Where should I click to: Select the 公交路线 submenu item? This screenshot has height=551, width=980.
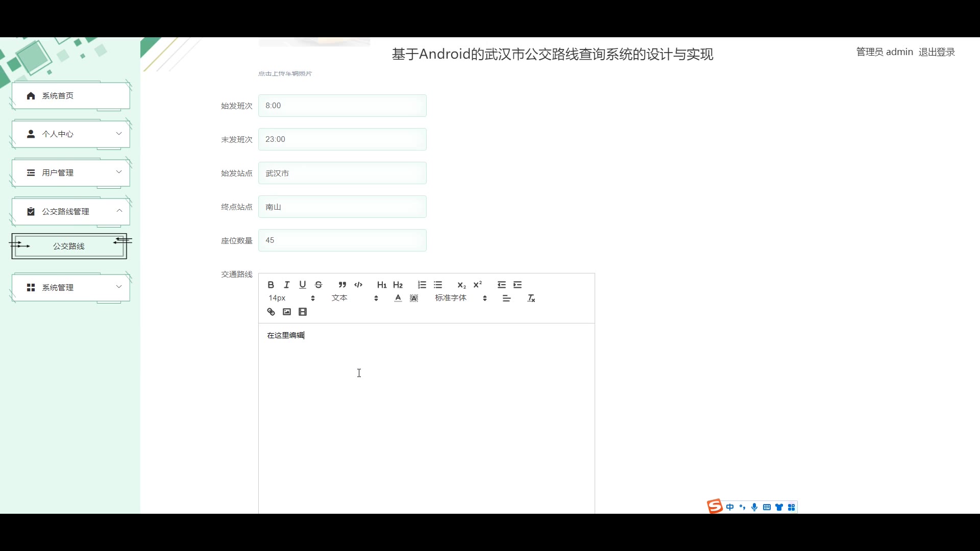(x=69, y=246)
